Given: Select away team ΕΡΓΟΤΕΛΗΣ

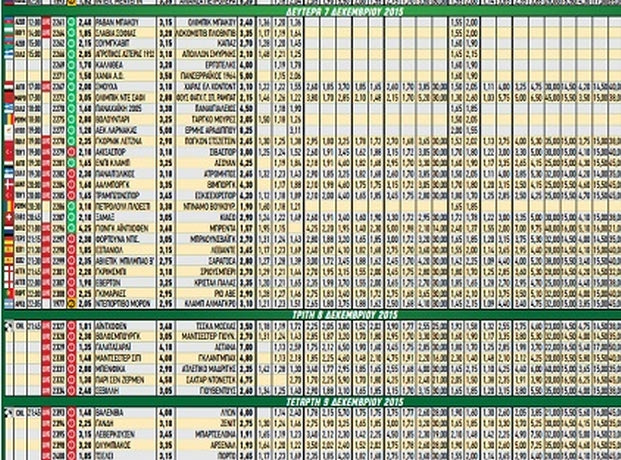Looking at the screenshot, I should tap(220, 65).
